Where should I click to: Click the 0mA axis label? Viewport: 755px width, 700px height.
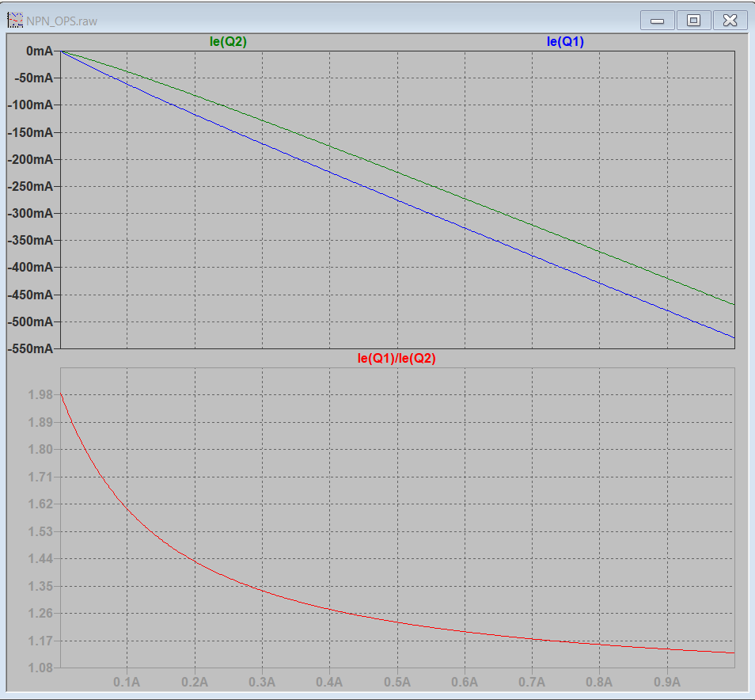(x=40, y=51)
